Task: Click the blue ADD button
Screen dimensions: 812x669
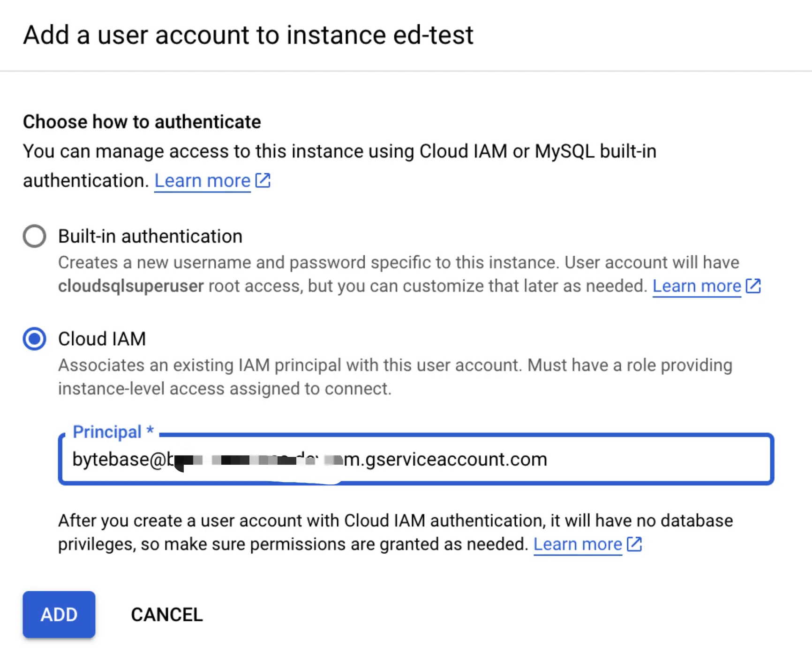Action: [x=59, y=614]
